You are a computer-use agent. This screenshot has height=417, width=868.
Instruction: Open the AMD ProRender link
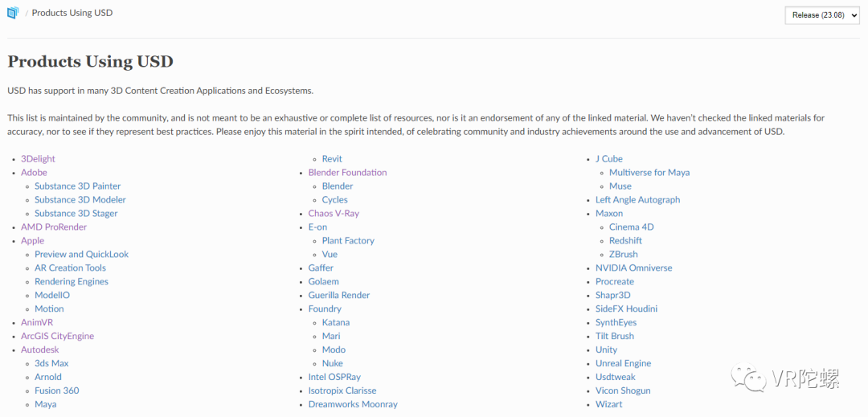click(x=54, y=227)
